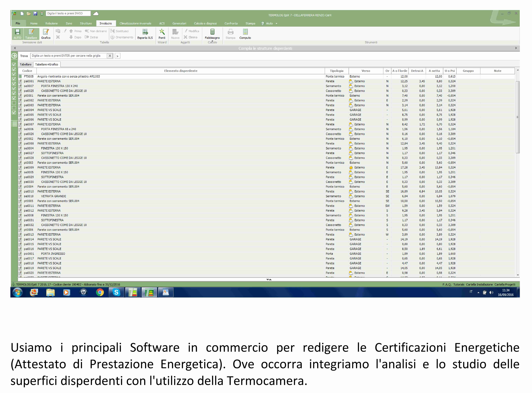Click the circled arrow icon beside Trova
Image resolution: width=532 pixels, height=393 pixels.
pyautogui.click(x=14, y=56)
